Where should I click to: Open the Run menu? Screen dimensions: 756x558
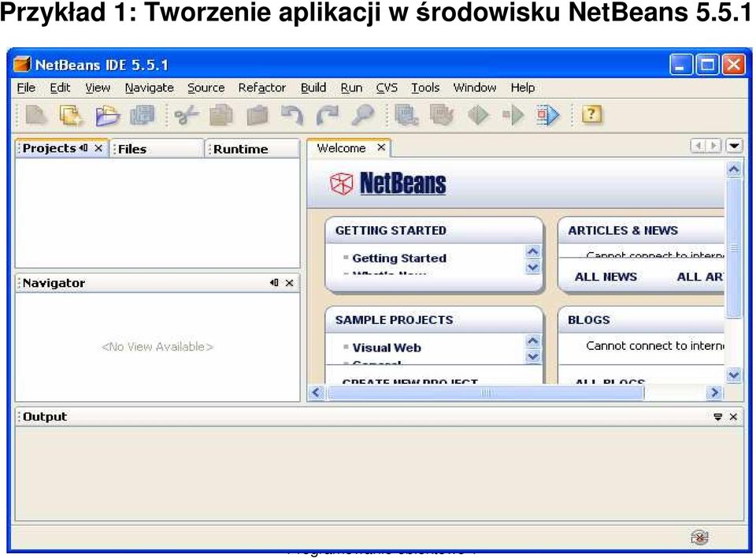point(351,87)
